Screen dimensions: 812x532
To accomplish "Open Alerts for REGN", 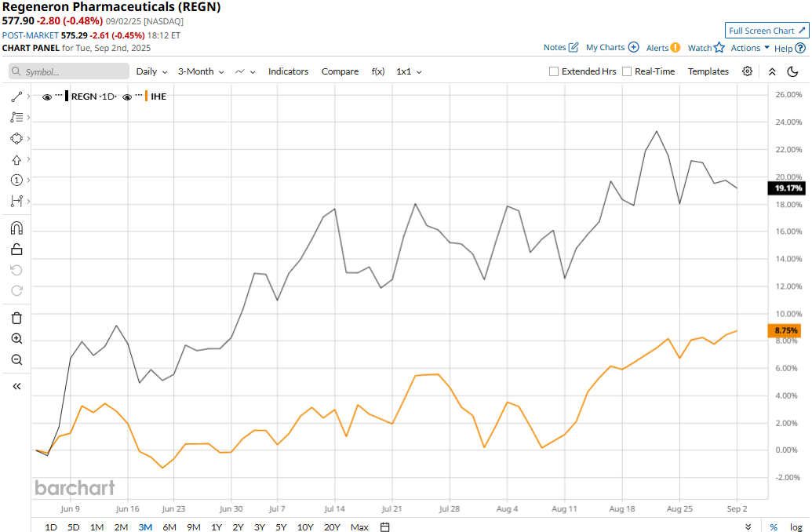I will (664, 48).
